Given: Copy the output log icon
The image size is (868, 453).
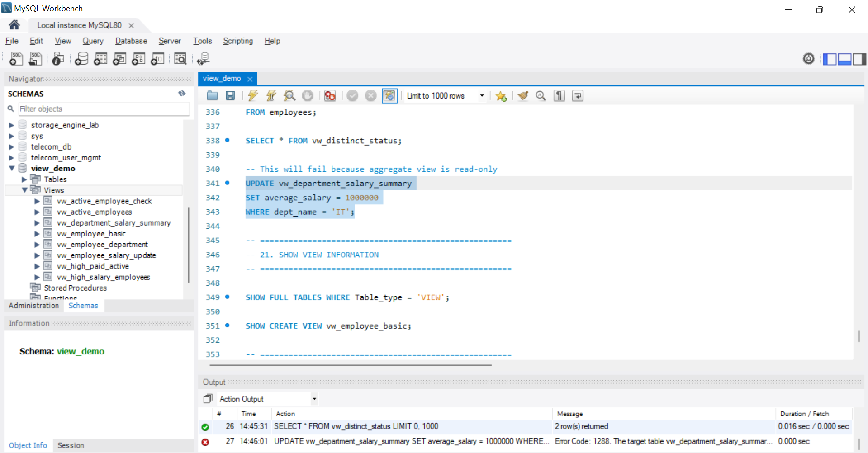Looking at the screenshot, I should pyautogui.click(x=208, y=399).
